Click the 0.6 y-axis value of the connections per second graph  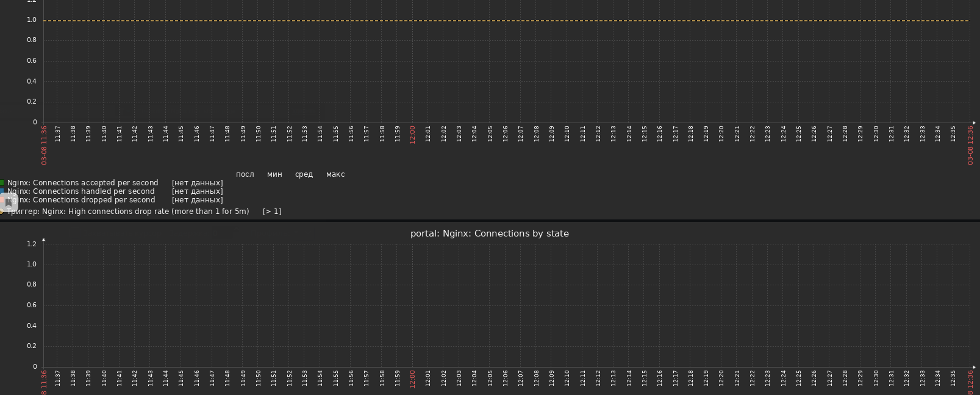tap(32, 61)
